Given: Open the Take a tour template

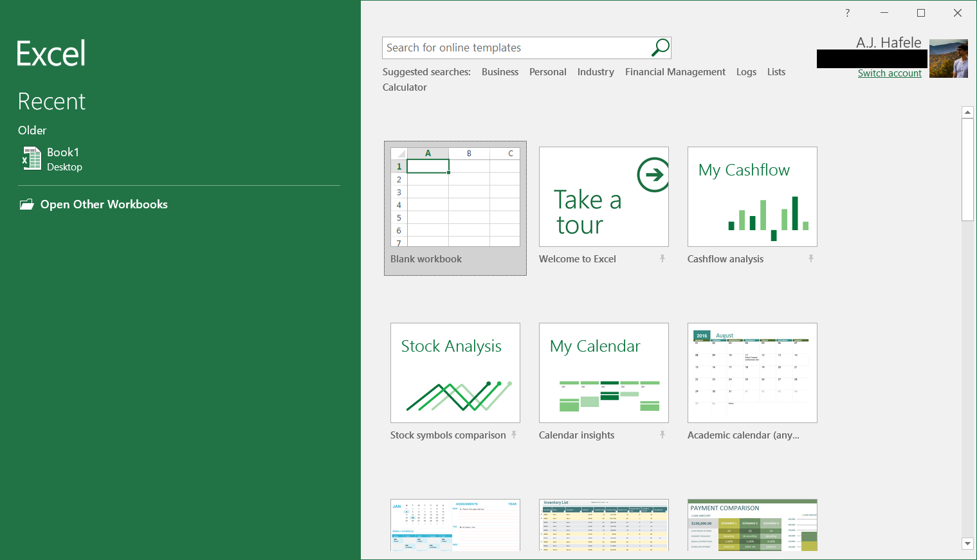Looking at the screenshot, I should pos(604,197).
